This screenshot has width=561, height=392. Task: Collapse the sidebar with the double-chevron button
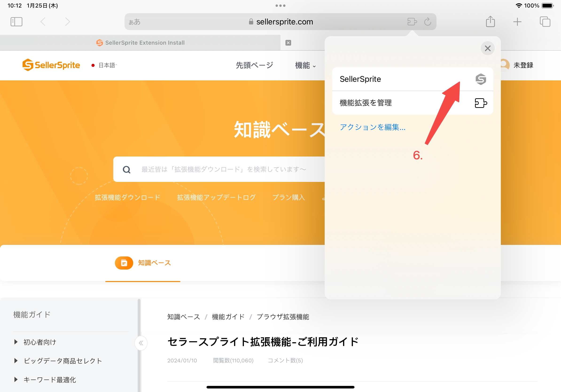[x=141, y=343]
